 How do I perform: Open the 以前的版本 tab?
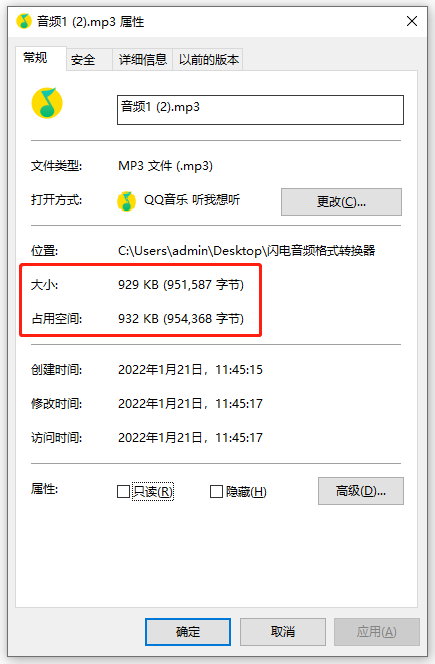(208, 60)
